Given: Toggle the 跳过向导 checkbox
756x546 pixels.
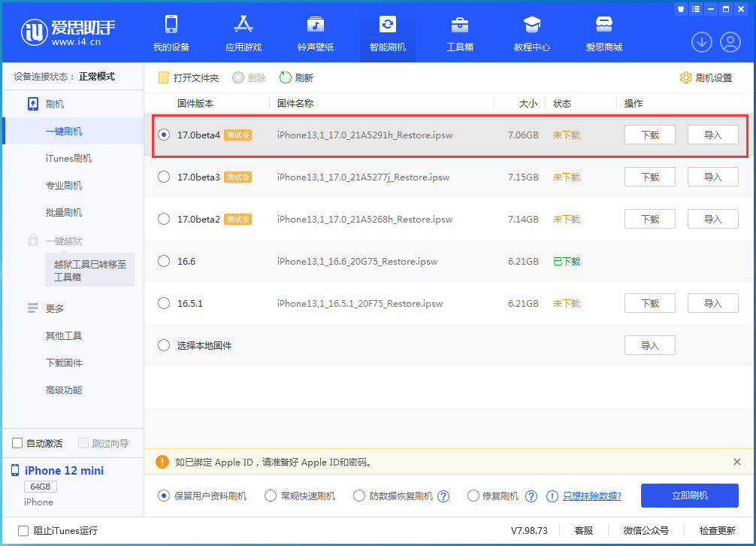Looking at the screenshot, I should pyautogui.click(x=83, y=443).
